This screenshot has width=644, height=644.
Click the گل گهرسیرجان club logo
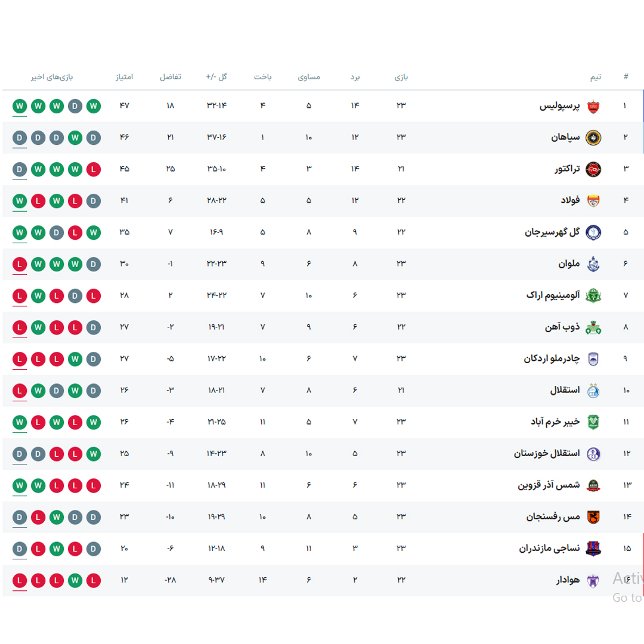(x=593, y=233)
